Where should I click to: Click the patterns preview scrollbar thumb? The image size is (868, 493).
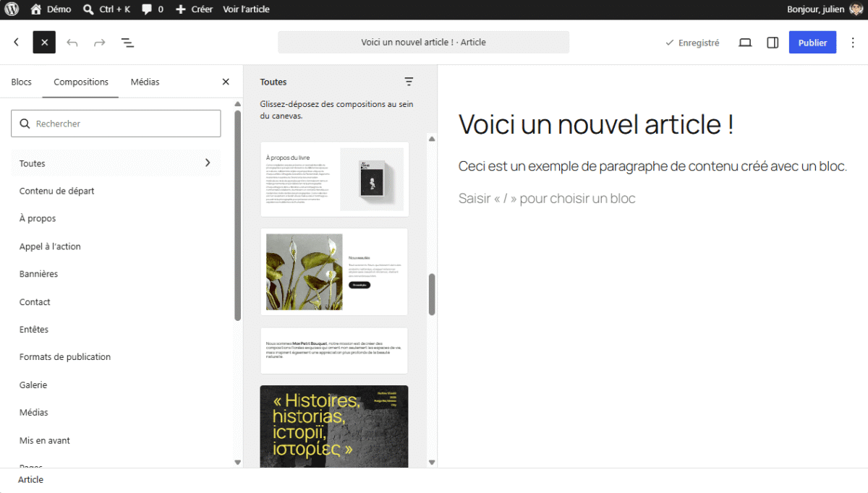tap(432, 294)
